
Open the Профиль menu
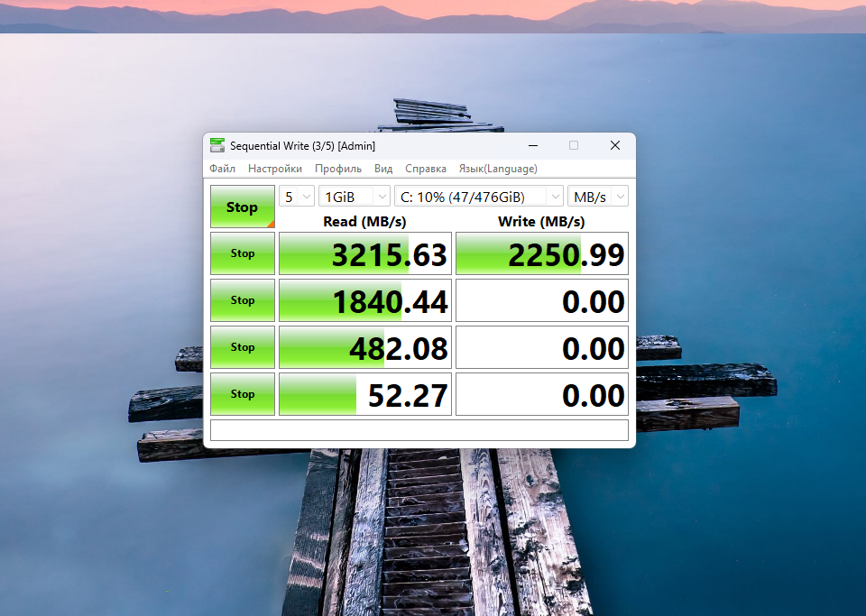pyautogui.click(x=338, y=169)
